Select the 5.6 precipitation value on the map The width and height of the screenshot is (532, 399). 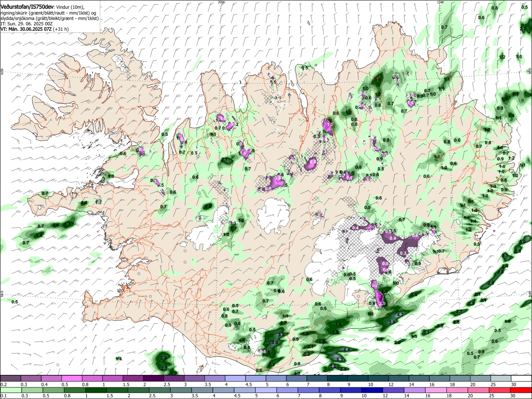(333, 366)
